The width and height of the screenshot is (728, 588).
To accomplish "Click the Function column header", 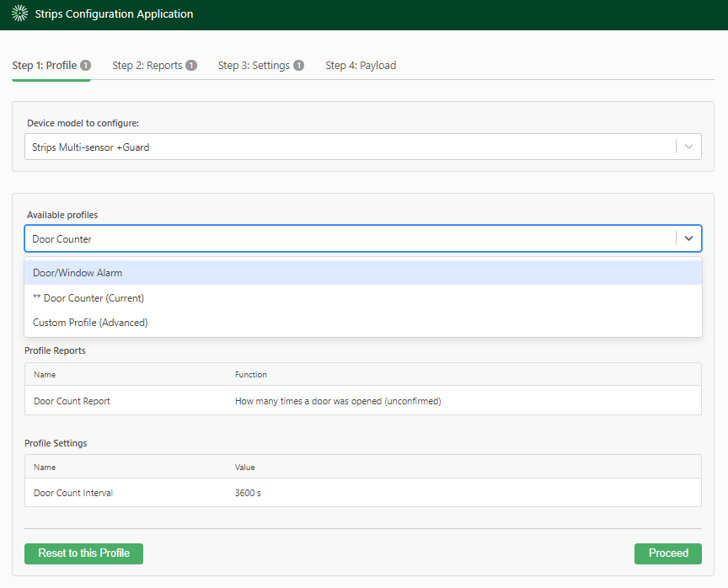I will [x=251, y=375].
